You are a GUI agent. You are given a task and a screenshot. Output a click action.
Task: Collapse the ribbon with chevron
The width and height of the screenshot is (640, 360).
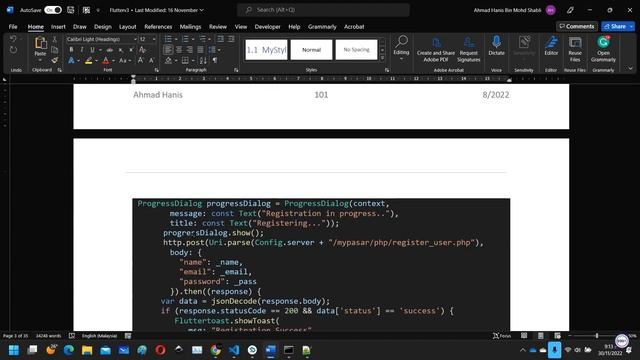point(630,69)
